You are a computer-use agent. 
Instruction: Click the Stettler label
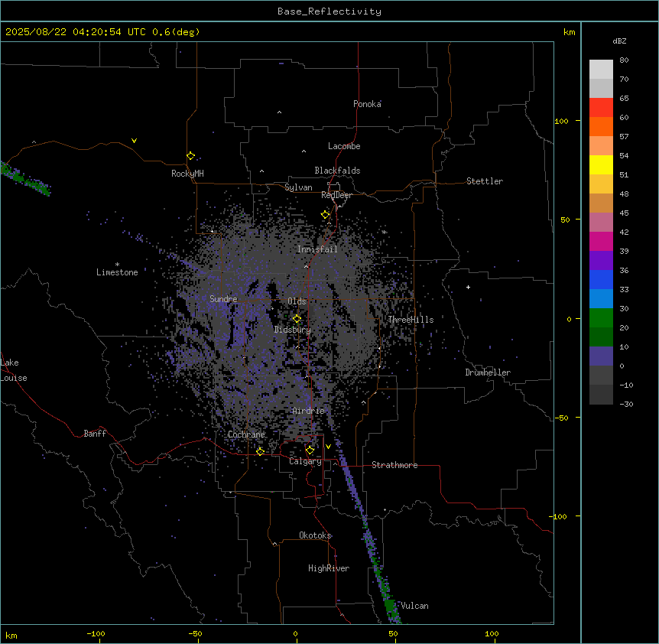[485, 181]
